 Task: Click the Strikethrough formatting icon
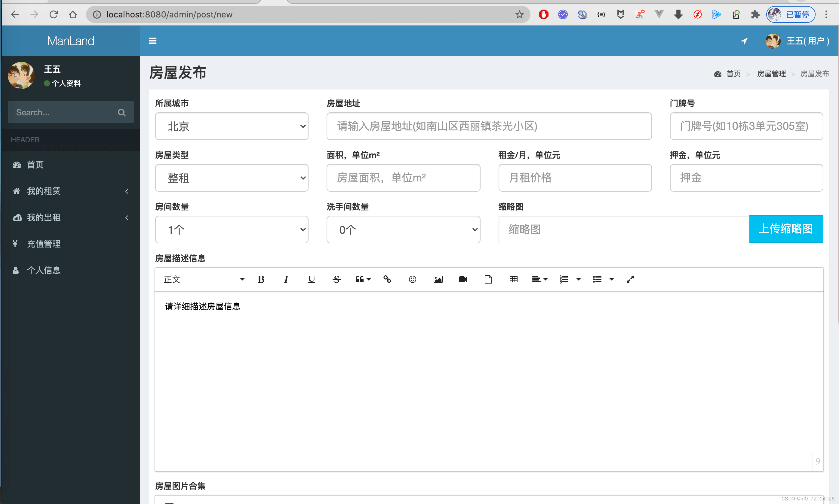[336, 279]
